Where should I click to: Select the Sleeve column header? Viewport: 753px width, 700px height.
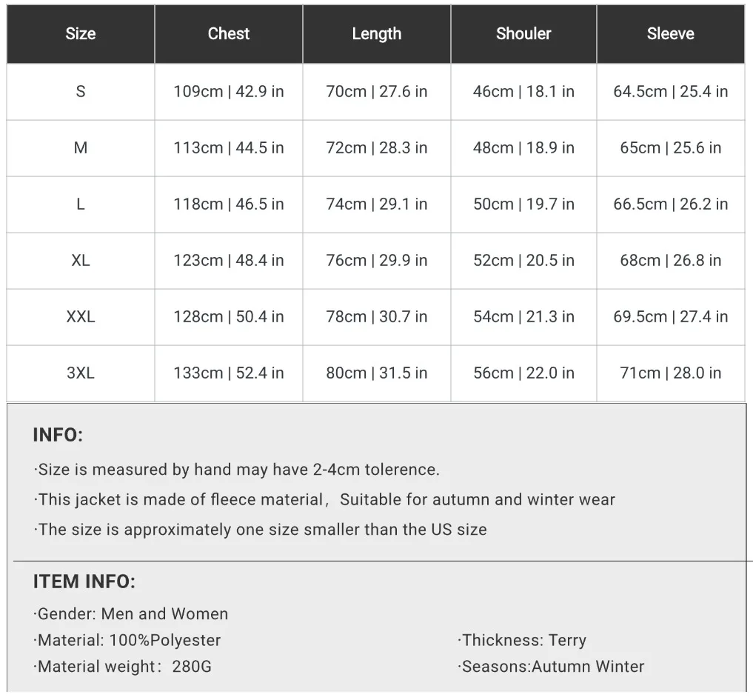(670, 34)
